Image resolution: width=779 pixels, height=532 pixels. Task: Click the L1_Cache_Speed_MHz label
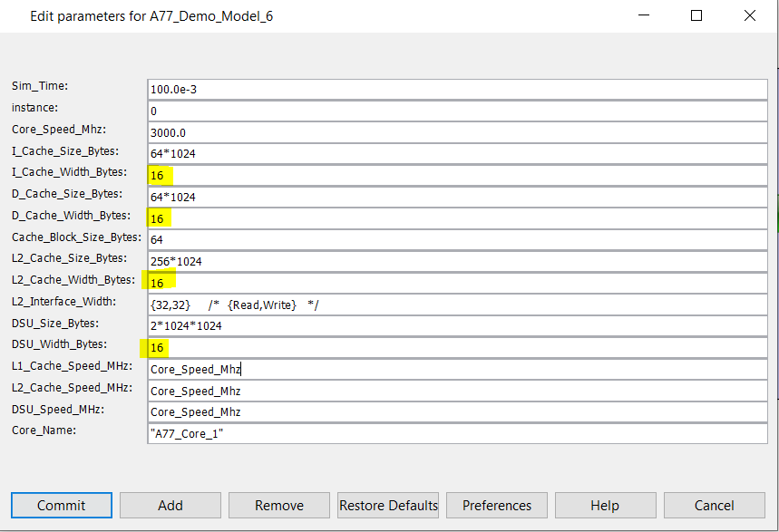72,366
